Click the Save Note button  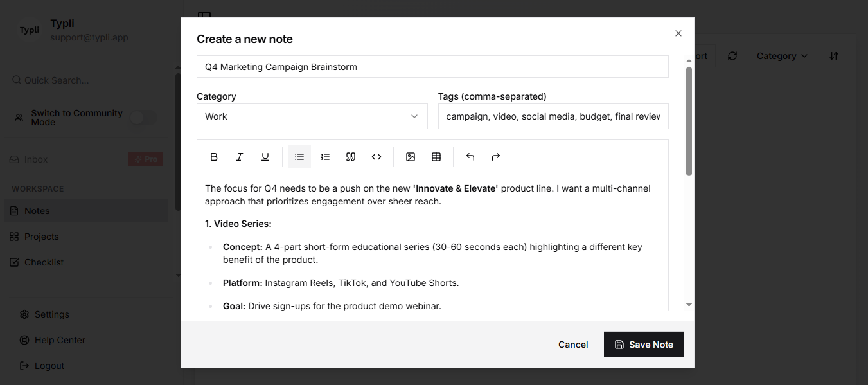[x=643, y=345]
